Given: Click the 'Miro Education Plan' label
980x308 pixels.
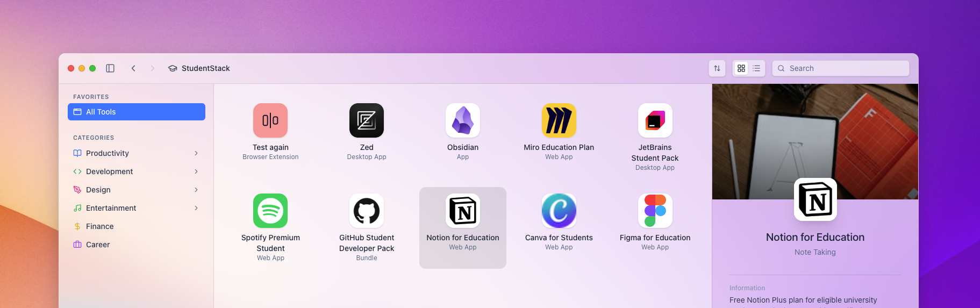Looking at the screenshot, I should [x=559, y=147].
